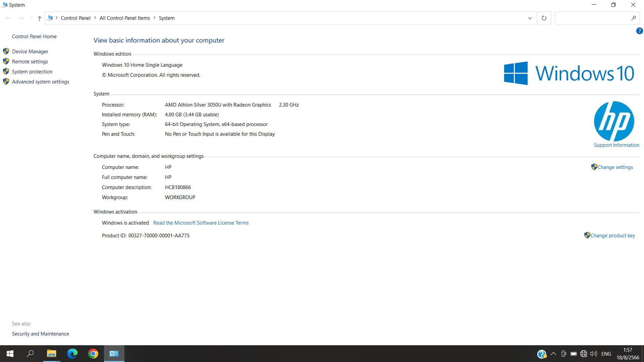Open System protection link
This screenshot has width=644, height=362.
pyautogui.click(x=32, y=71)
